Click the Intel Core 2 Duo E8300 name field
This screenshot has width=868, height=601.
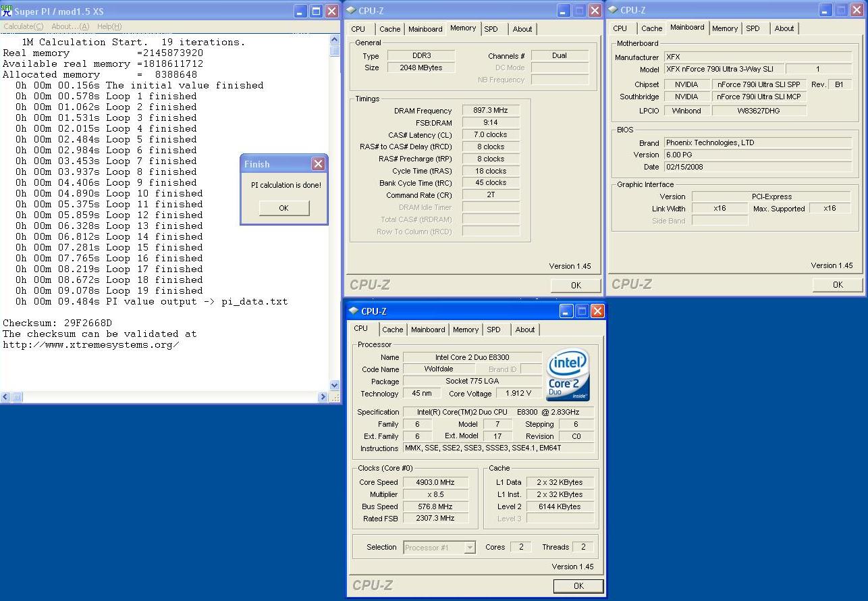tap(472, 357)
